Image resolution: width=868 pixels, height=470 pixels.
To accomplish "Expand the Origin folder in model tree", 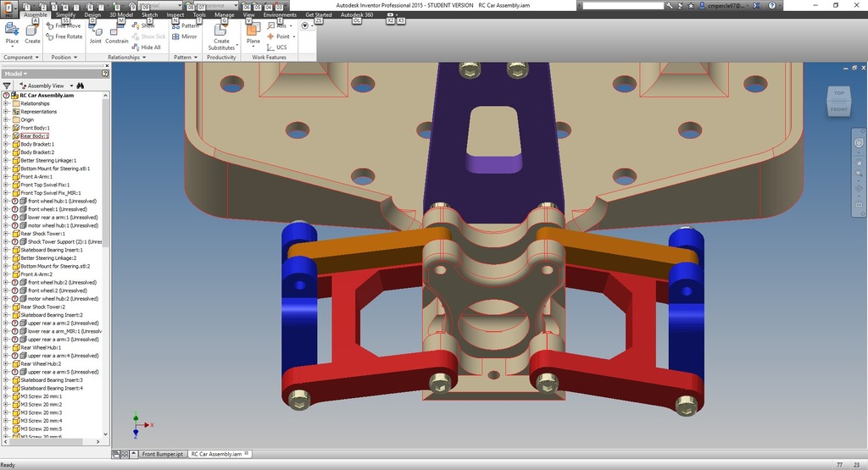I will 6,119.
